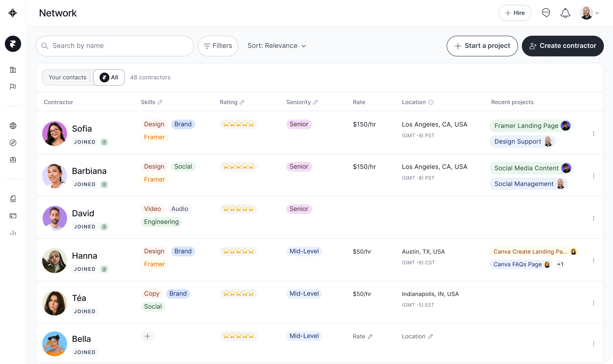Screen dimensions: 613x364
Task: Click the Create contractor button
Action: pos(562,46)
